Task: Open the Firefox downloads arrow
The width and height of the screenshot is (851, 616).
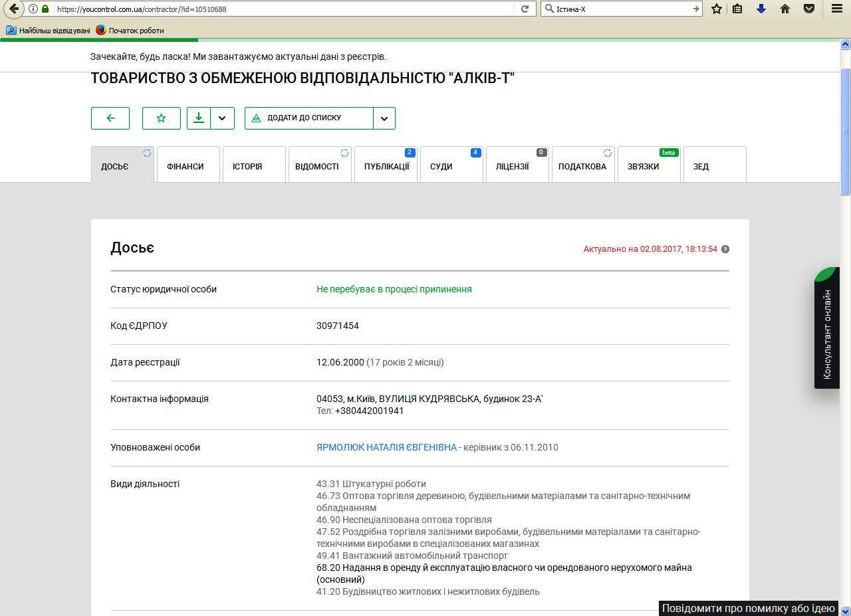Action: point(761,9)
